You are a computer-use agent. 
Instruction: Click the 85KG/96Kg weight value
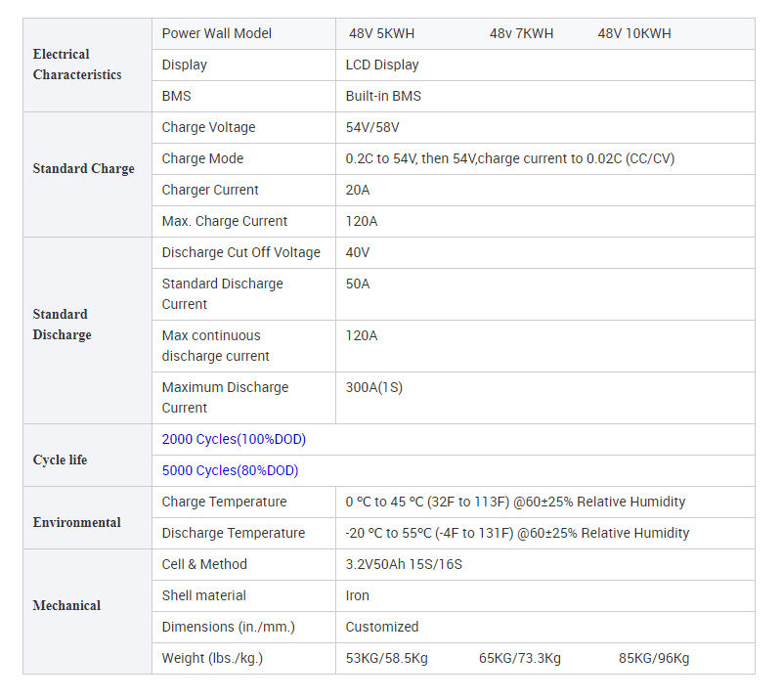[654, 658]
